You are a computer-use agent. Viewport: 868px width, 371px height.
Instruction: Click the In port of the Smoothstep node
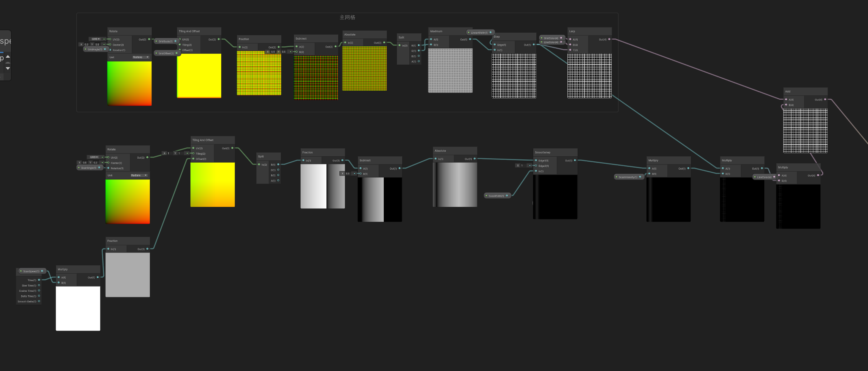536,171
